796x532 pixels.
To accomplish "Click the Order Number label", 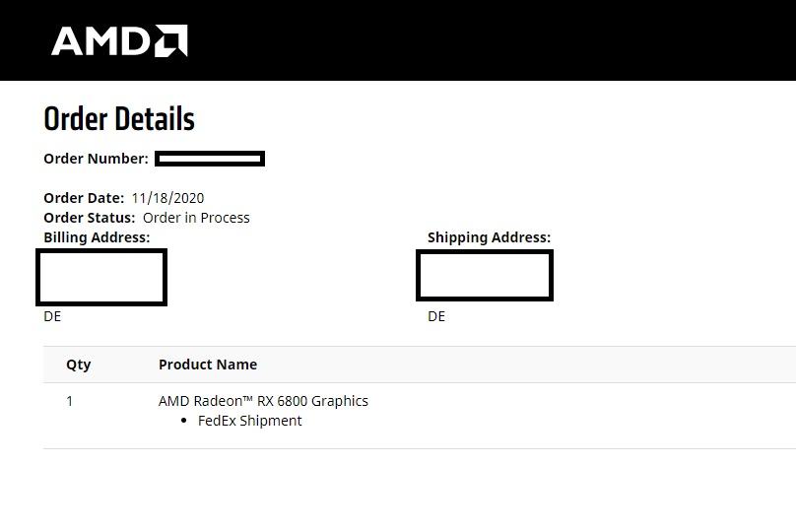I will (96, 159).
